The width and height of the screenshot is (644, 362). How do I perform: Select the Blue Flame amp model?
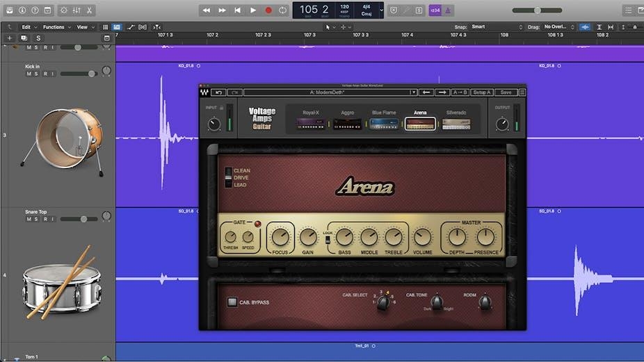click(x=384, y=123)
